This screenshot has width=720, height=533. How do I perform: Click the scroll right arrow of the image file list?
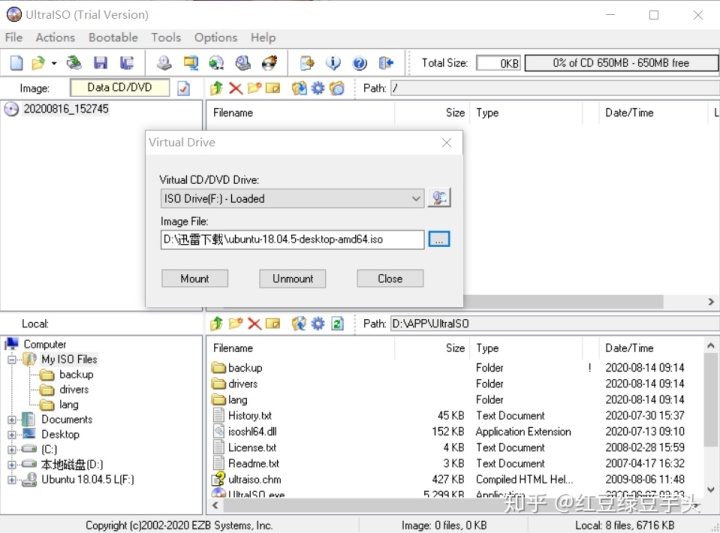coord(711,302)
